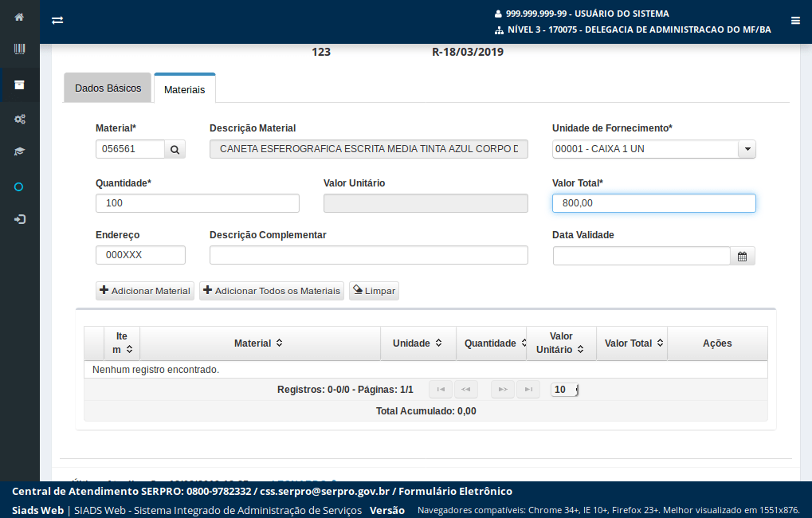Click the Descrição Material read-only field
This screenshot has height=518, width=812.
point(369,149)
